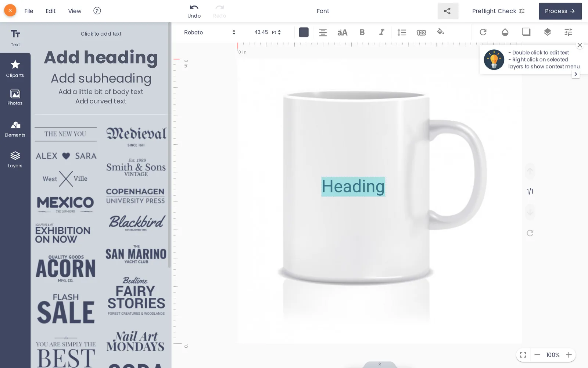588x368 pixels.
Task: Click the 123 letter spacing icon
Action: [x=421, y=33]
